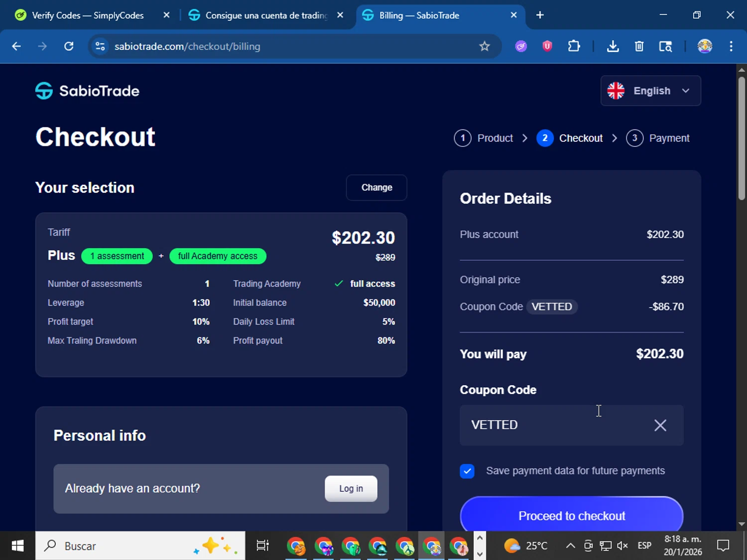Image resolution: width=747 pixels, height=560 pixels.
Task: Go to step 1 Product
Action: click(484, 138)
